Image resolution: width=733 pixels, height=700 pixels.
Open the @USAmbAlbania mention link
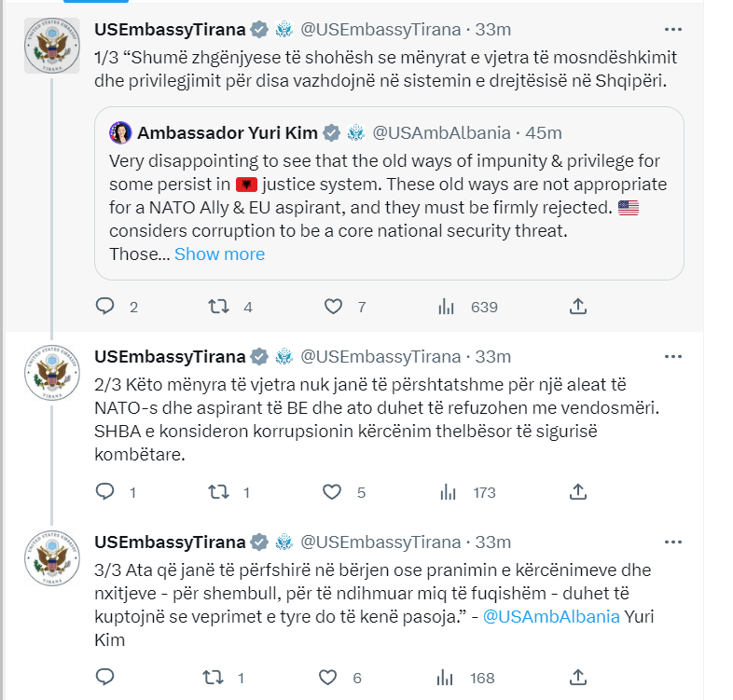[551, 616]
